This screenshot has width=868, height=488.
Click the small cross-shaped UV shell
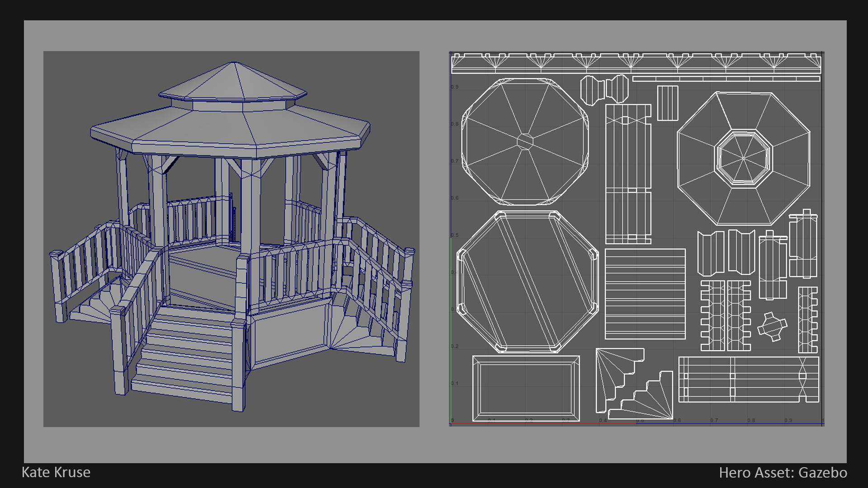[x=772, y=326]
